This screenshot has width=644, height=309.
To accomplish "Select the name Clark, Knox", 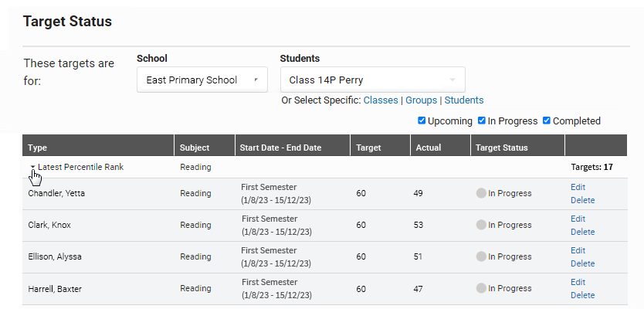I will 49,225.
